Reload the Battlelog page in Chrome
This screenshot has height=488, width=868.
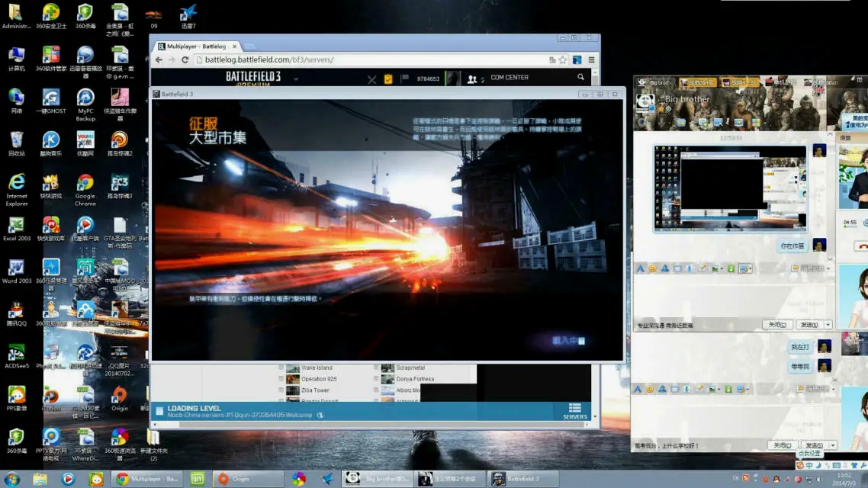(185, 59)
